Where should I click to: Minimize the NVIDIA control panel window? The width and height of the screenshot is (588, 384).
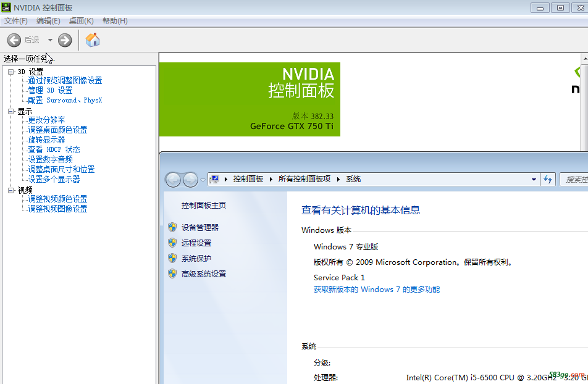(540, 8)
